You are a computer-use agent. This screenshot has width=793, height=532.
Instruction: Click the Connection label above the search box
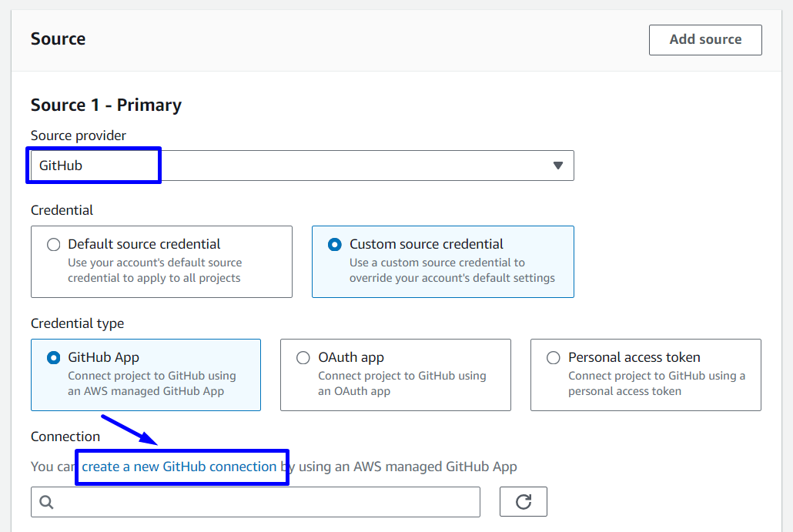pos(65,437)
